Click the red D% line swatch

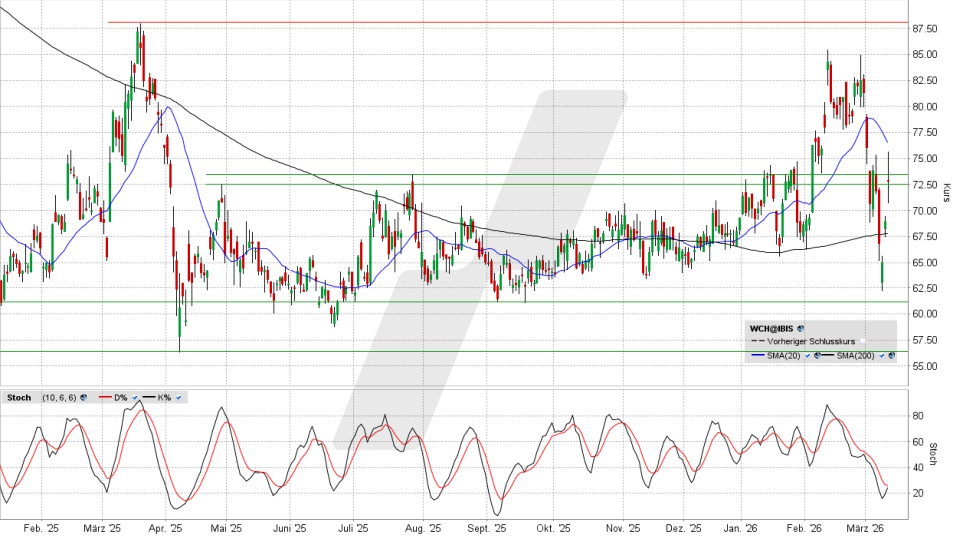pyautogui.click(x=104, y=398)
